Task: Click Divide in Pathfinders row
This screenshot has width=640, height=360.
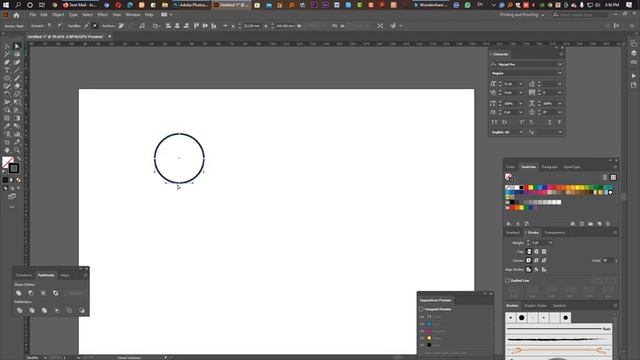Action: click(19, 310)
